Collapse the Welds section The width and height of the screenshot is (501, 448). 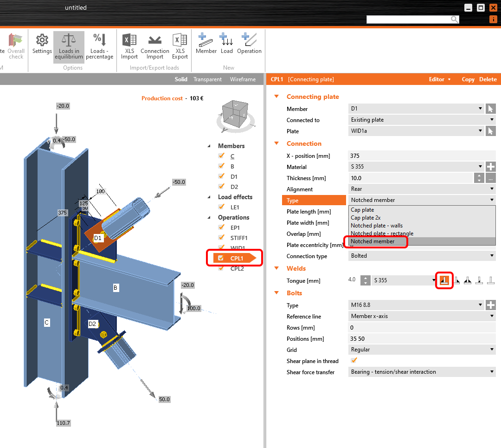(276, 268)
